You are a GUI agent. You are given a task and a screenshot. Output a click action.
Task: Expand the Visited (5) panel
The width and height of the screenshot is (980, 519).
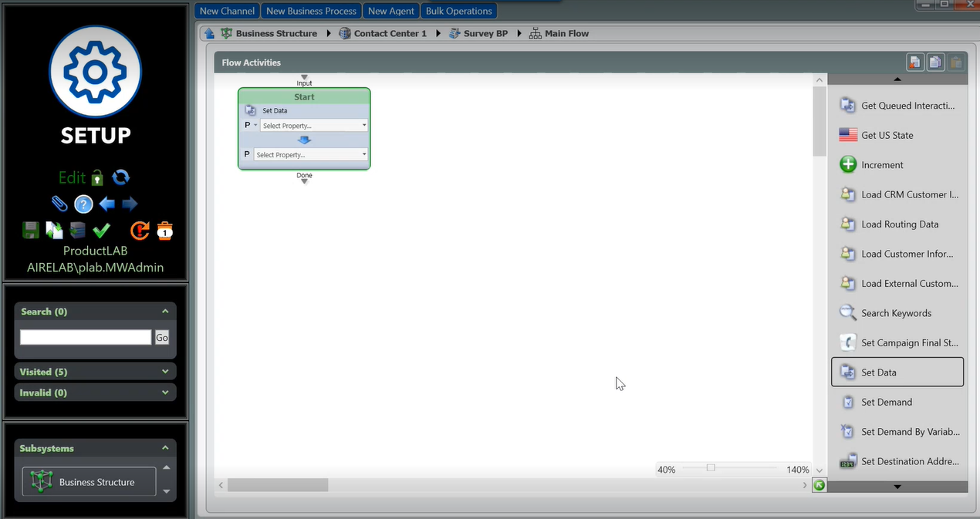point(165,372)
